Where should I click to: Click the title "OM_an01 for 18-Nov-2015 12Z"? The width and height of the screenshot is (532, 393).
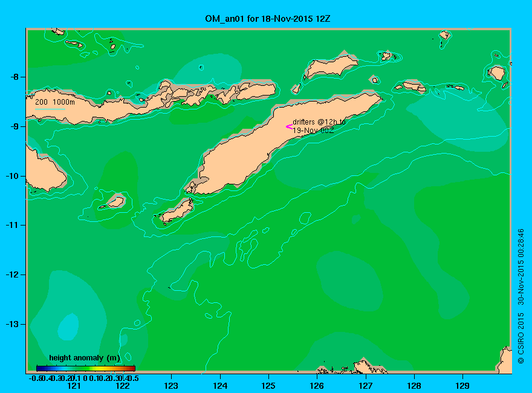click(267, 19)
